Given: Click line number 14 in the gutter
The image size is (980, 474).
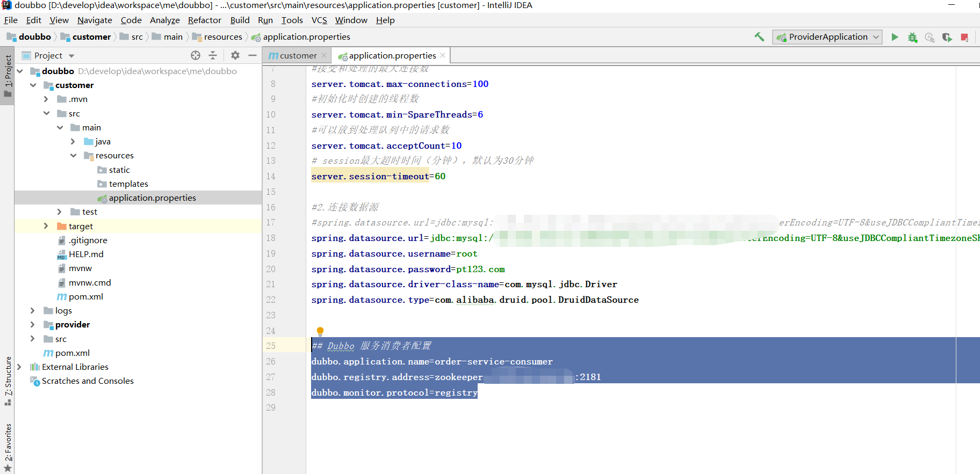Looking at the screenshot, I should click(x=271, y=176).
